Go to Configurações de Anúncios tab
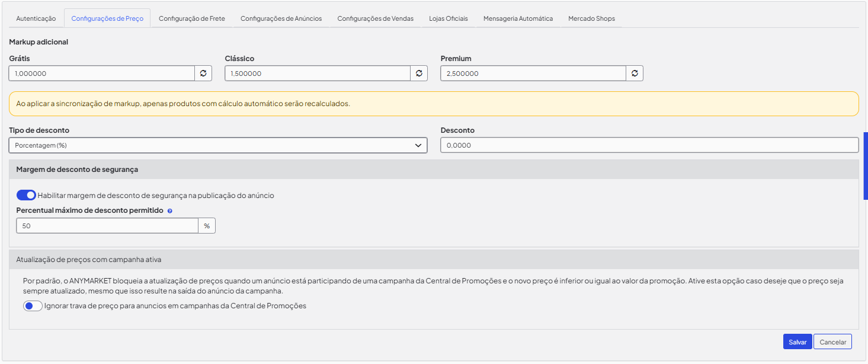868x364 pixels. click(x=281, y=18)
